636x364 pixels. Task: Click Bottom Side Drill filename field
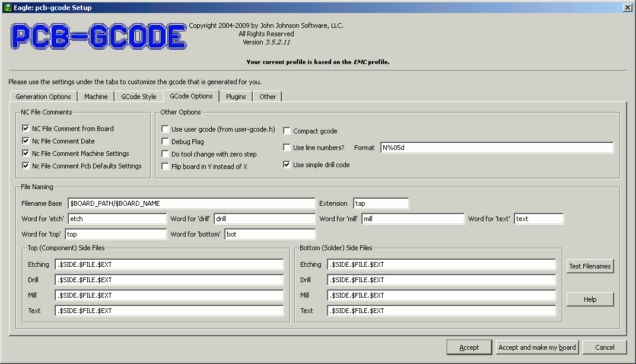click(x=441, y=280)
